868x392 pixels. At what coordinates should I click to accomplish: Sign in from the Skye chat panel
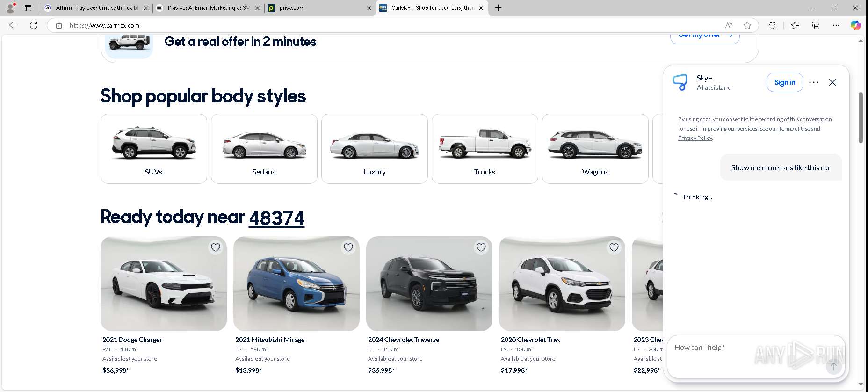(x=785, y=82)
